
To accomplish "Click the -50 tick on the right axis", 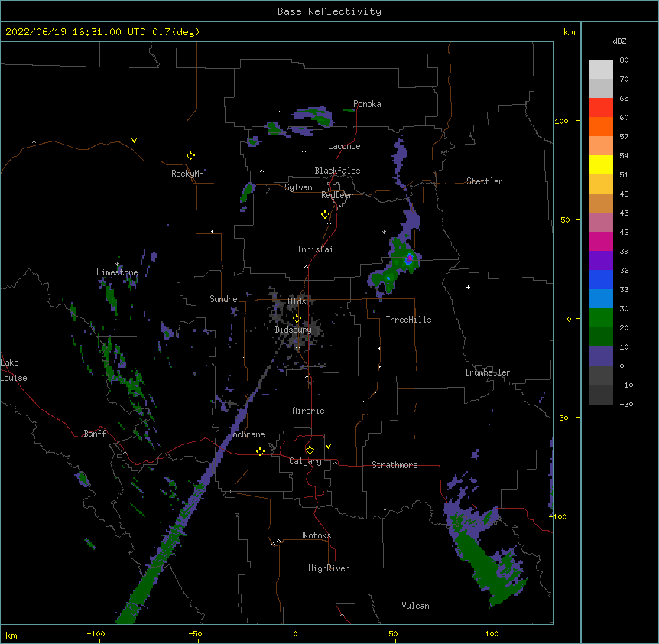I will (x=561, y=418).
